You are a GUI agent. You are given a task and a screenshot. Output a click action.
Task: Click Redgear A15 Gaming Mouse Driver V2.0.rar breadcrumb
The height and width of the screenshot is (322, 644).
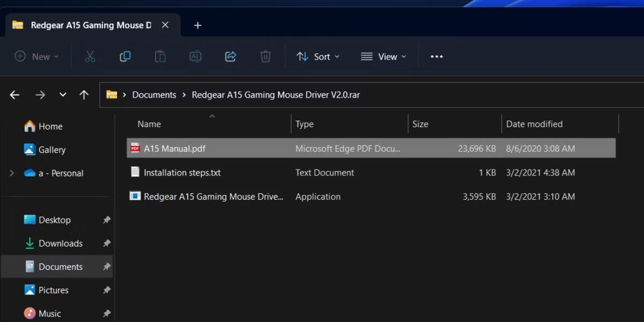[x=276, y=95]
